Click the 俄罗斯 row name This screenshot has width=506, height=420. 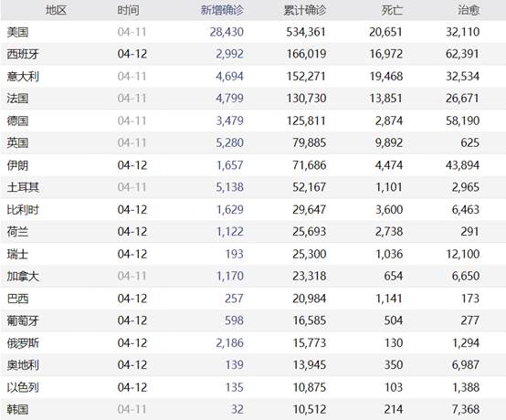(23, 343)
